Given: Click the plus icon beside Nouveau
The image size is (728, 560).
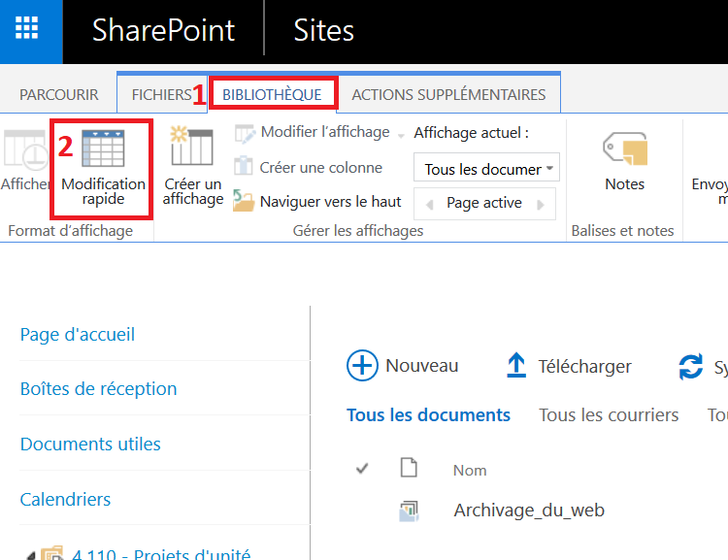Looking at the screenshot, I should [x=362, y=366].
